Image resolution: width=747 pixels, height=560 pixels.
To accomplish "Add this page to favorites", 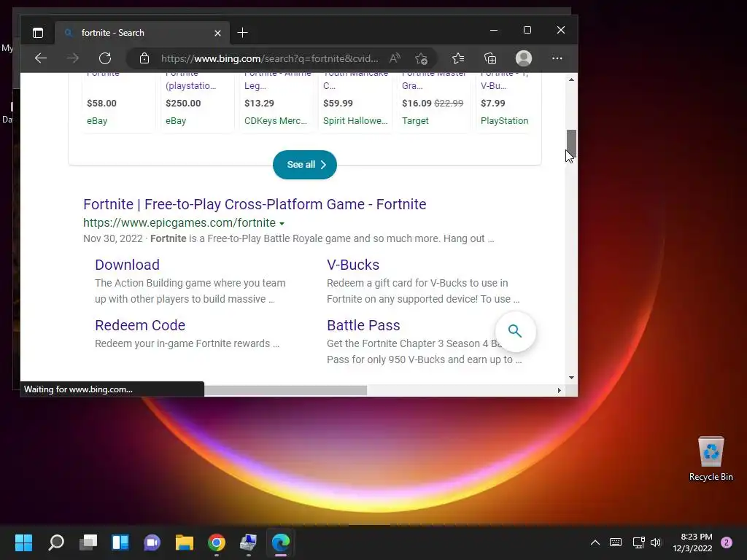I will tap(421, 58).
